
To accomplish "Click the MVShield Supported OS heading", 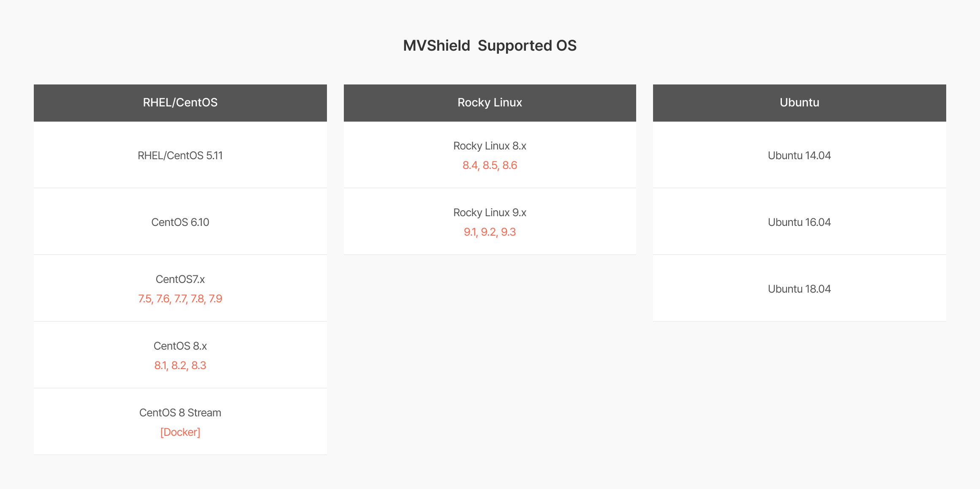I will [490, 46].
